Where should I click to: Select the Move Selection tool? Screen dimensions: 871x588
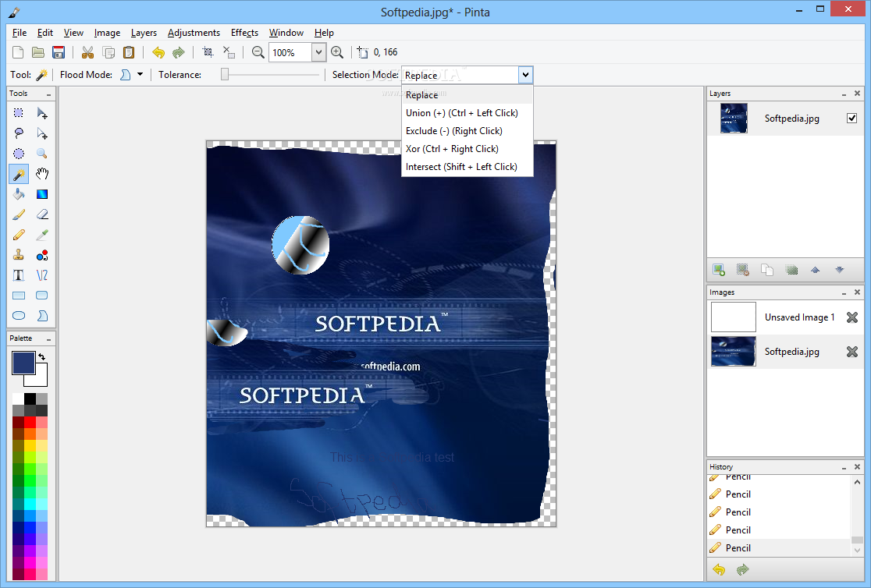[41, 133]
